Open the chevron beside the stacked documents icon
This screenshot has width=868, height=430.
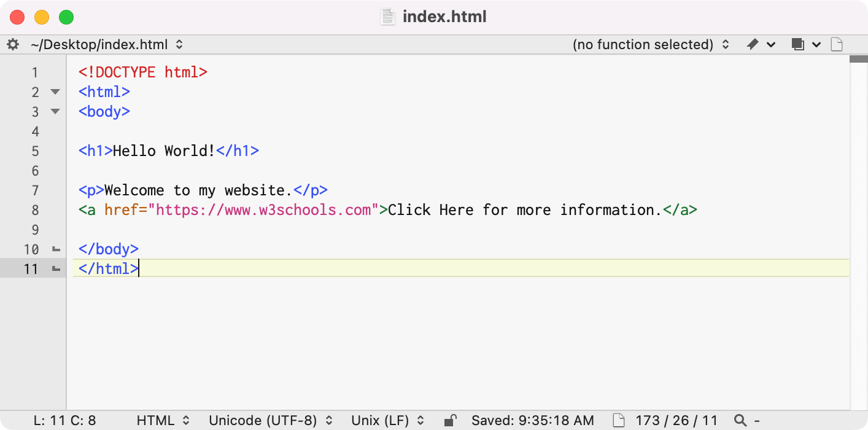(816, 44)
